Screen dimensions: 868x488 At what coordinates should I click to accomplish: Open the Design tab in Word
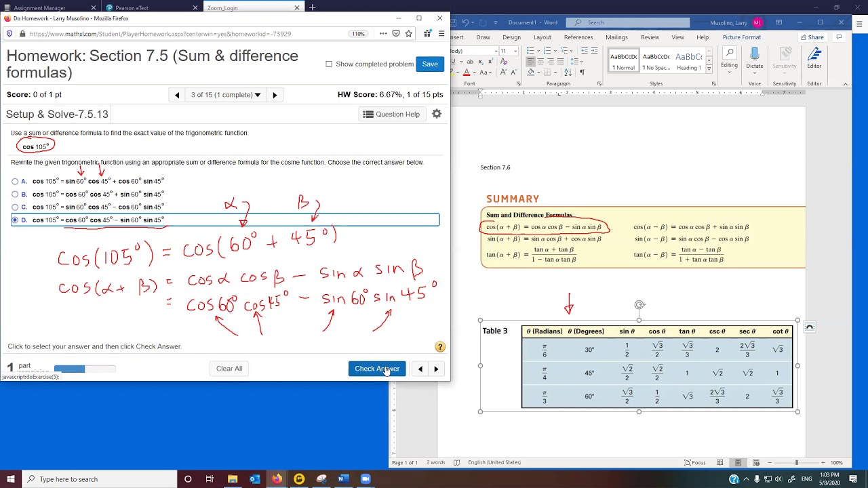511,37
